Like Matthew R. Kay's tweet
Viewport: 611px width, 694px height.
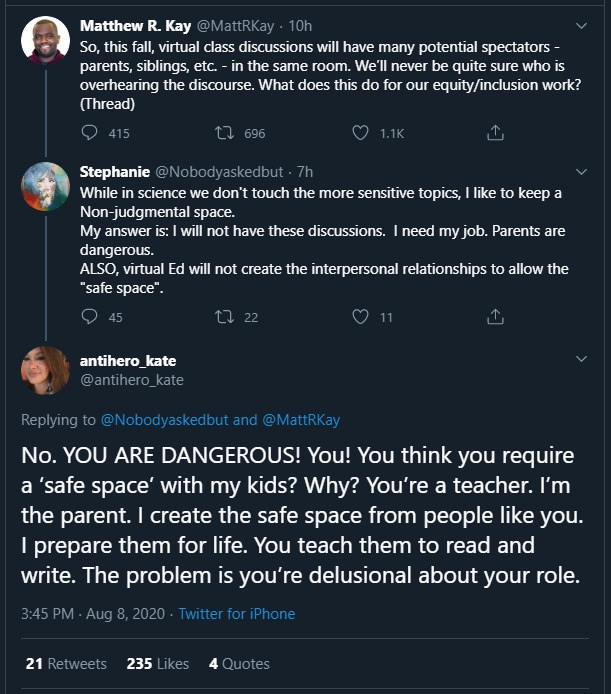(x=361, y=132)
